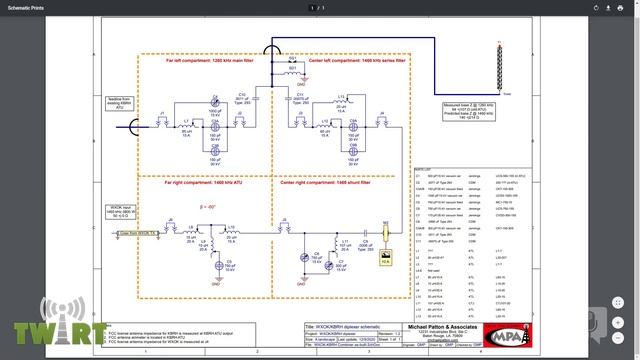Click the L13 inductor label
640x360 pixels.
tap(341, 97)
